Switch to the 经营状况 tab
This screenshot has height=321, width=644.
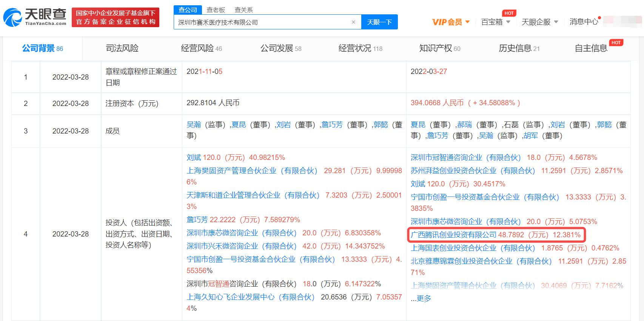(361, 48)
